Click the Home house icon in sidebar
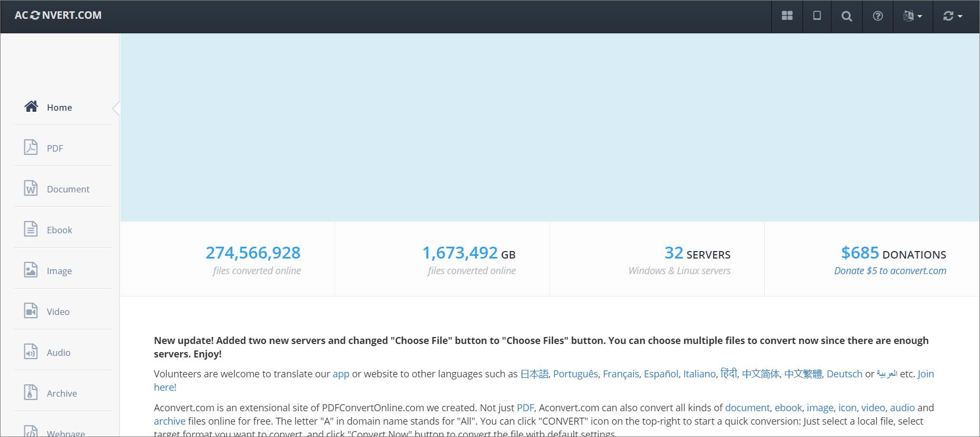The width and height of the screenshot is (980, 437). (31, 106)
